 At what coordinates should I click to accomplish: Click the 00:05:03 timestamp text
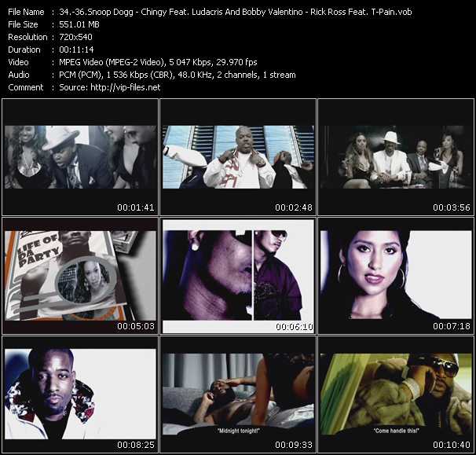136,326
